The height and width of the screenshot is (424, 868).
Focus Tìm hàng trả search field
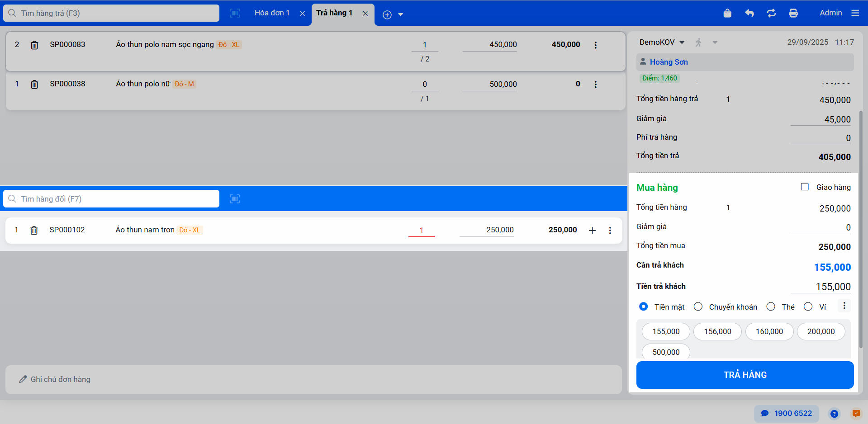click(x=111, y=13)
